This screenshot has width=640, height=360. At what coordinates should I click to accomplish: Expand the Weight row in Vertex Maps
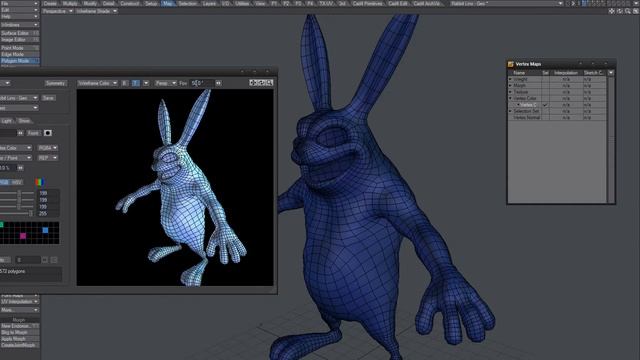(510, 79)
